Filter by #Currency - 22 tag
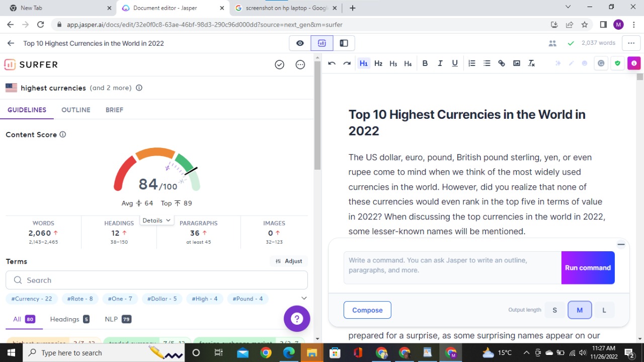Image resolution: width=644 pixels, height=362 pixels. [32, 299]
